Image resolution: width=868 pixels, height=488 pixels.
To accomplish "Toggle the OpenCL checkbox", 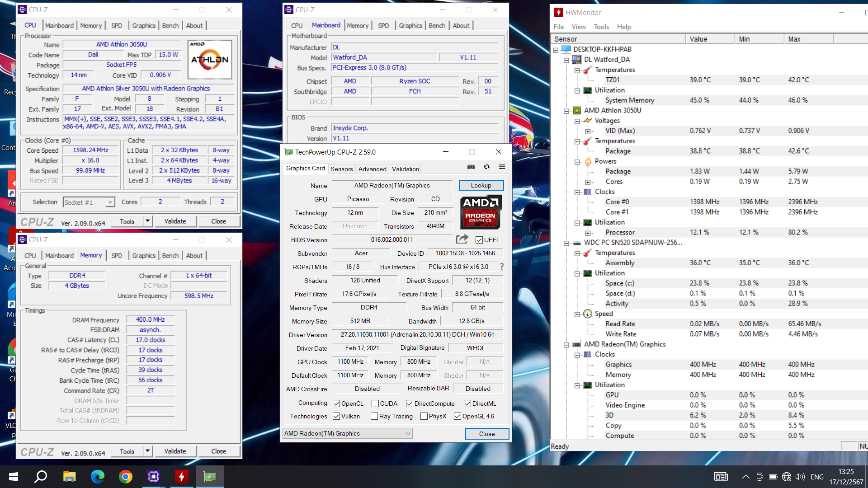I will click(336, 404).
